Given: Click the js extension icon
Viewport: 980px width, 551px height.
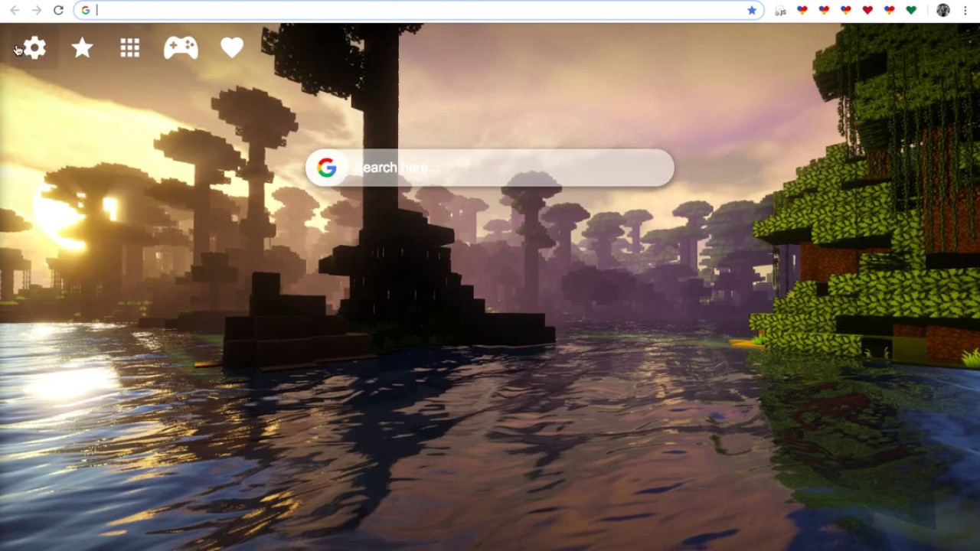Looking at the screenshot, I should coord(780,11).
